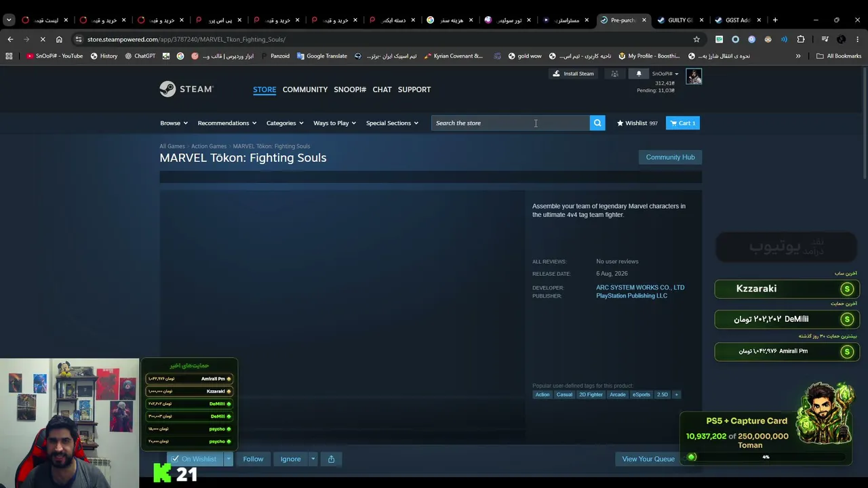Select the Casual tag

pyautogui.click(x=564, y=394)
